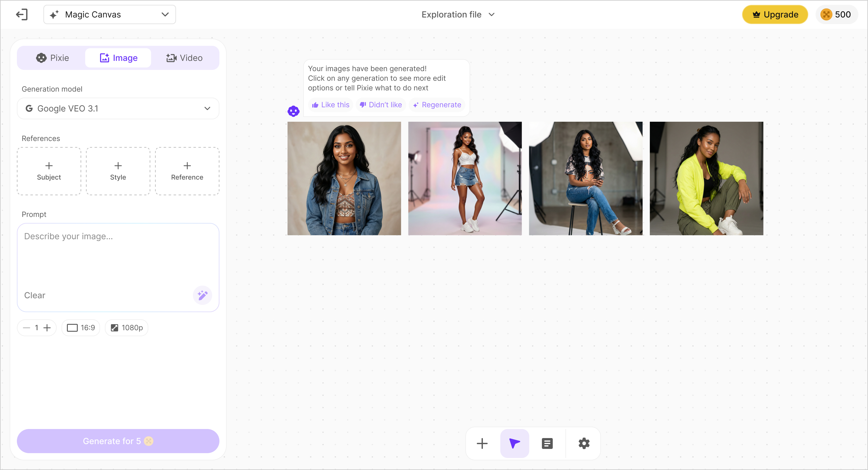Click the "Your images have been generated!" message
Image resolution: width=868 pixels, height=470 pixels.
click(367, 68)
